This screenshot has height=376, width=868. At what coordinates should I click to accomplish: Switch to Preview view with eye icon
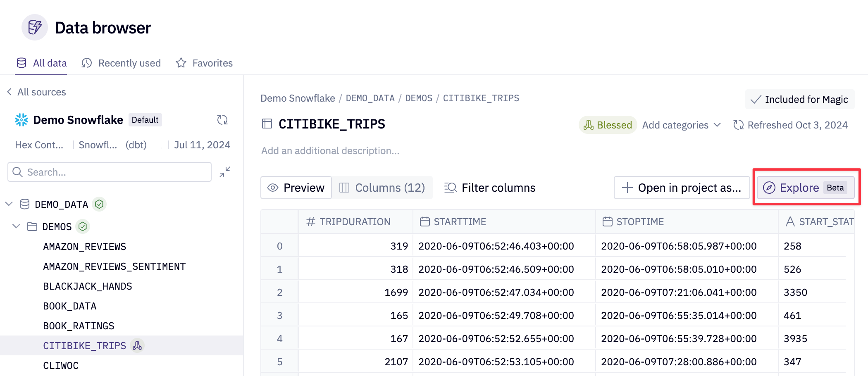tap(296, 188)
